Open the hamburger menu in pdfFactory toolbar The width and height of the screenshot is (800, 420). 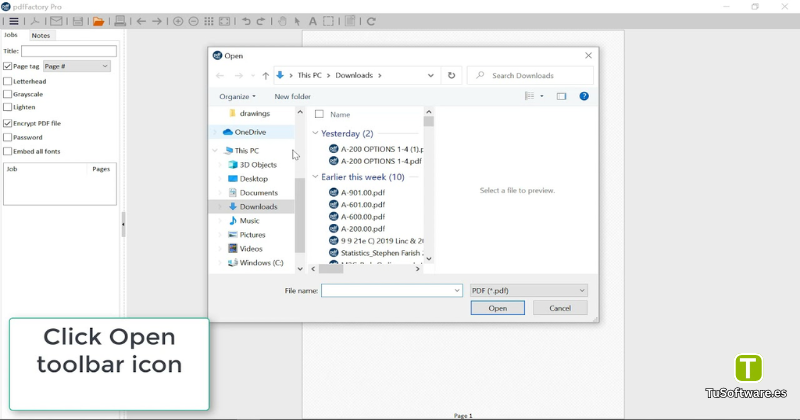14,21
